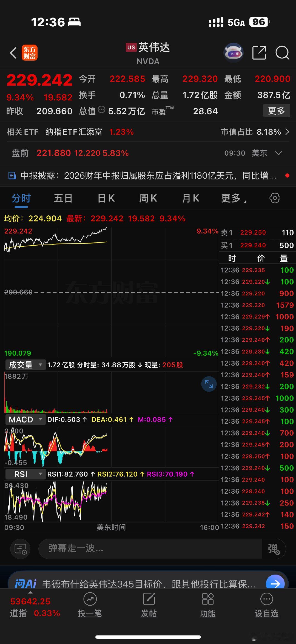
Task: Tap the 发帖 label
Action: click(x=149, y=613)
